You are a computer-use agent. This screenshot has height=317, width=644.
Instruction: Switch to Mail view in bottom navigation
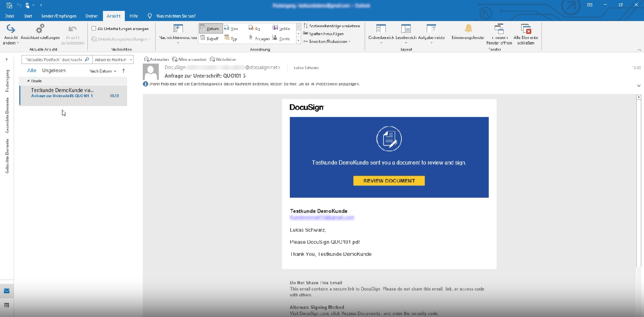coord(7,291)
